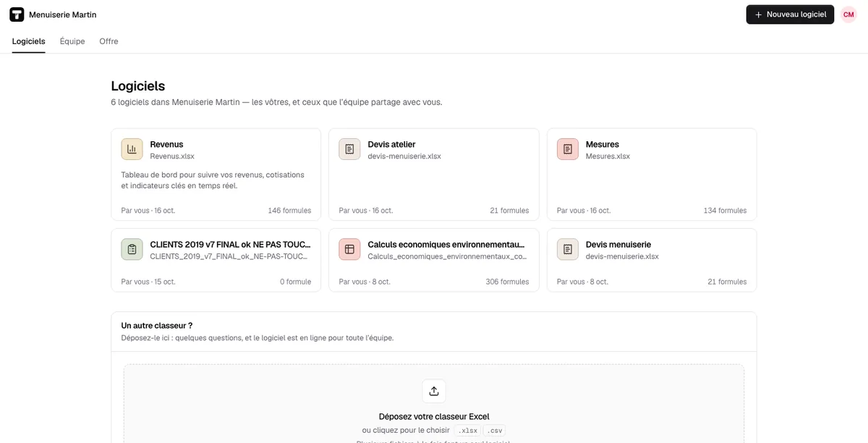Click the Calculs economiques table icon
The image size is (868, 443).
349,249
